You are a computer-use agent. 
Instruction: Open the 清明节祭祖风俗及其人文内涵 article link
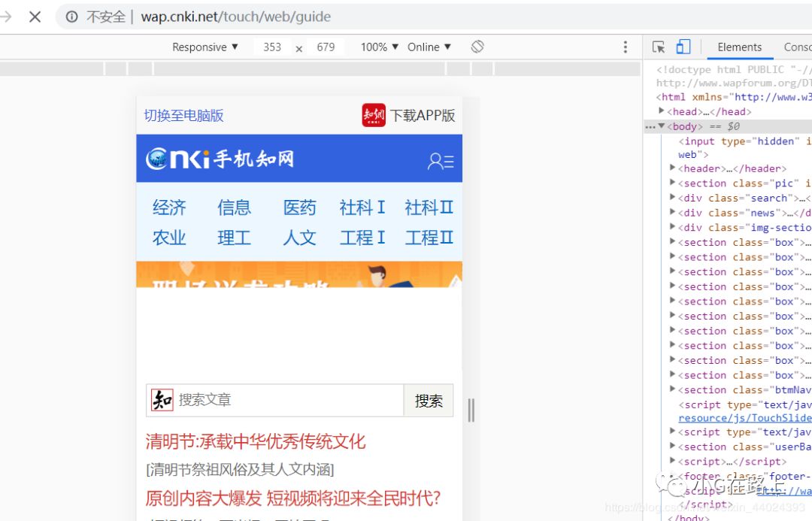[241, 470]
